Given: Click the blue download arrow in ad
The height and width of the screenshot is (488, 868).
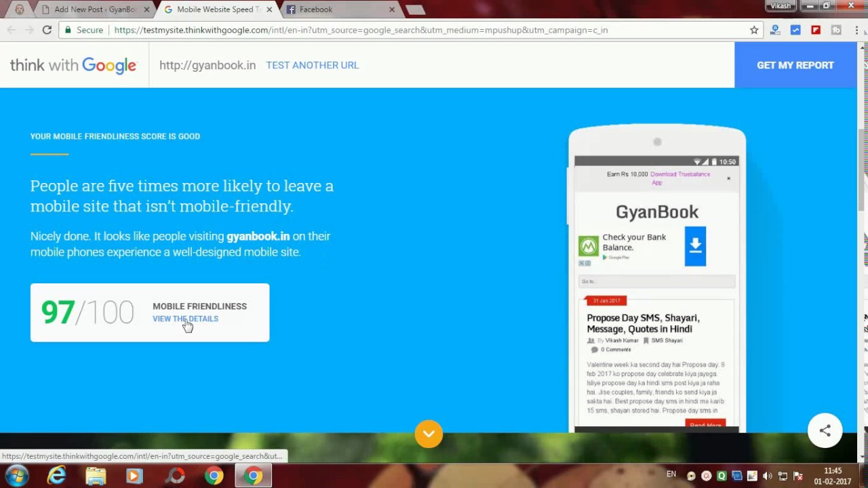Looking at the screenshot, I should (x=695, y=246).
